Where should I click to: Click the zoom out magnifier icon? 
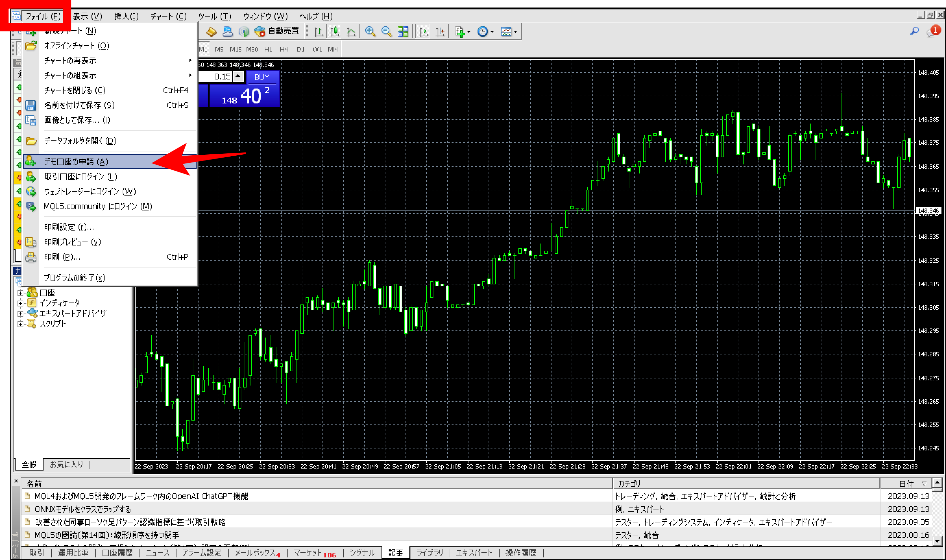click(386, 31)
